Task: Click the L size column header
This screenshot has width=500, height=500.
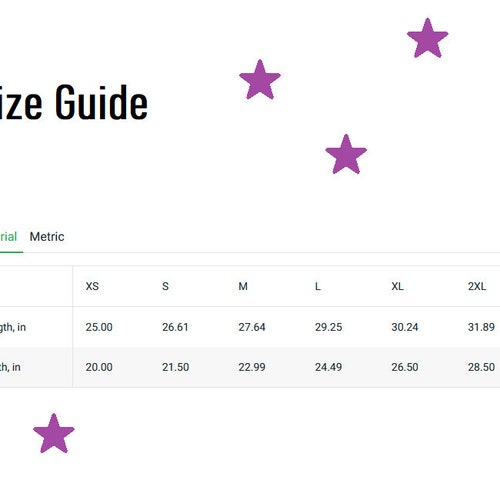Action: [x=318, y=286]
